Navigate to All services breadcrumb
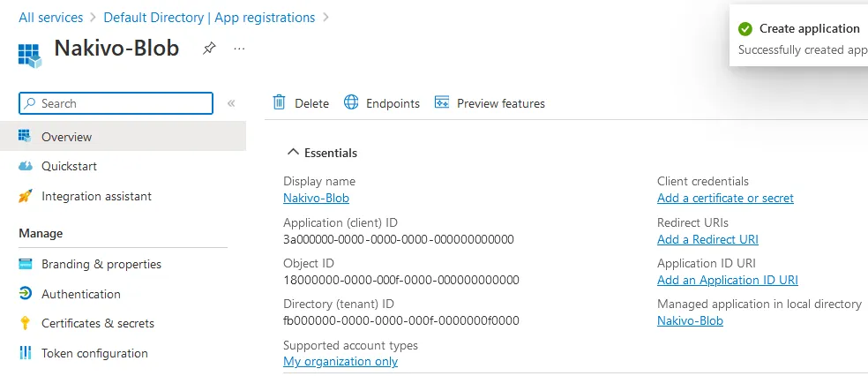 50,18
